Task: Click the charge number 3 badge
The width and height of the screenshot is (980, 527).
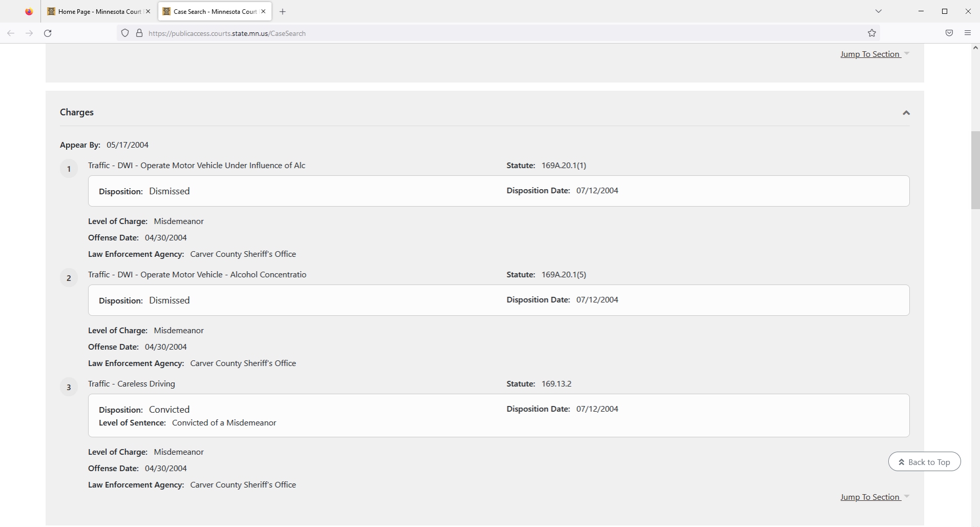Action: (69, 388)
